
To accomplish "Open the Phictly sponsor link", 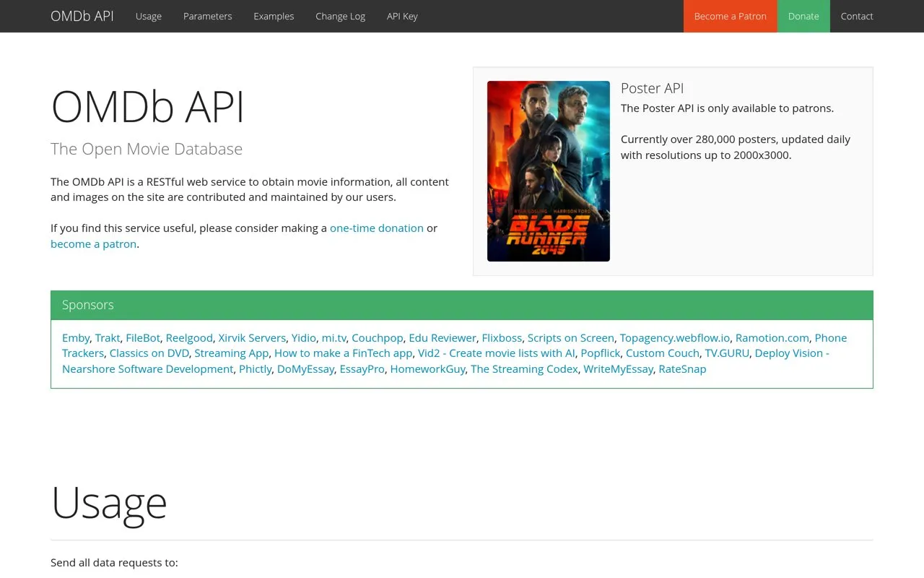I will coord(256,369).
